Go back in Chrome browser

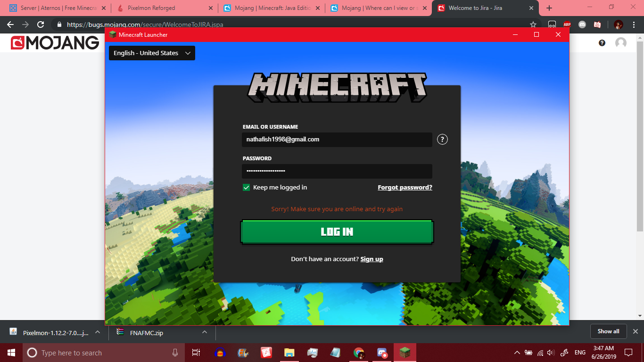point(10,25)
